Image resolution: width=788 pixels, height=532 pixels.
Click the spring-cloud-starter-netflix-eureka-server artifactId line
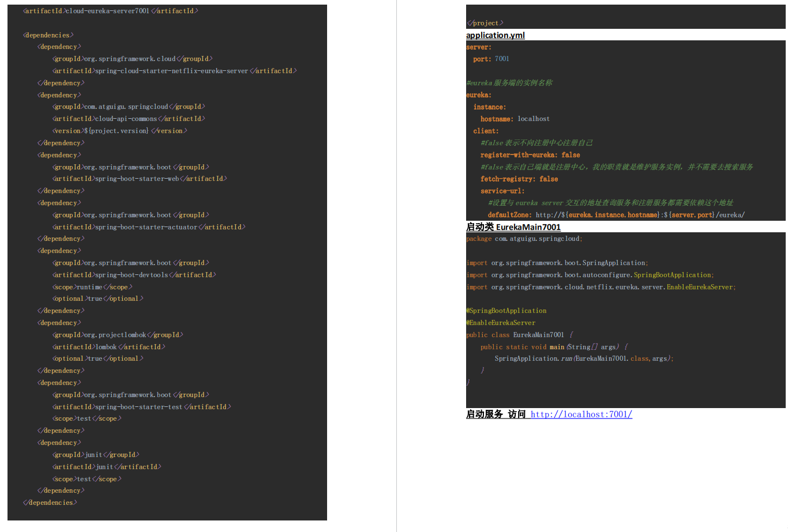[x=175, y=71]
